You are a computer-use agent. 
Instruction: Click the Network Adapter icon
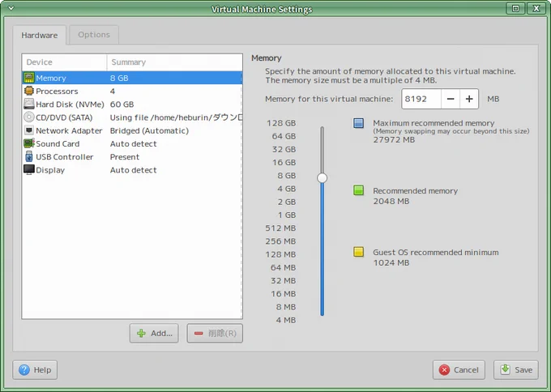[29, 130]
